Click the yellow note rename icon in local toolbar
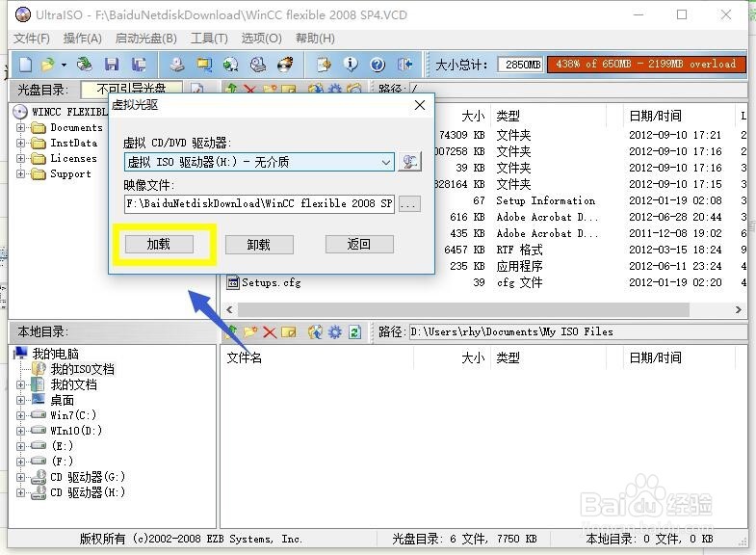This screenshot has width=756, height=555. [288, 331]
